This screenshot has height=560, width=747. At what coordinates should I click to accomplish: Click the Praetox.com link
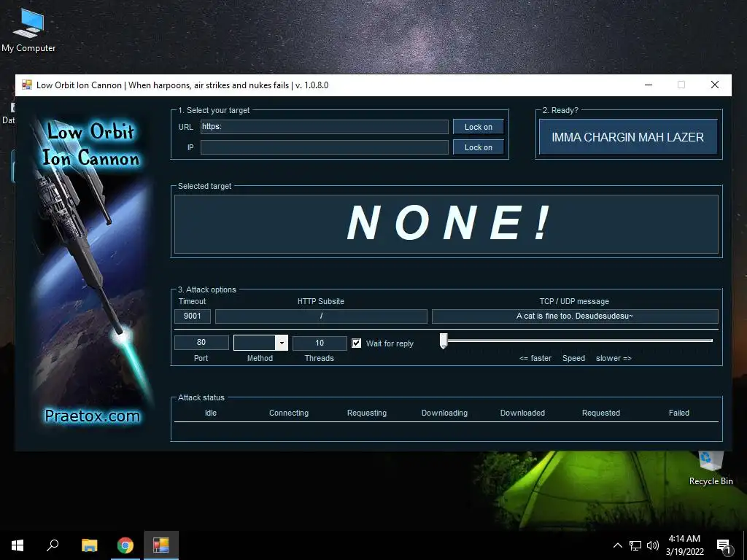tap(93, 416)
